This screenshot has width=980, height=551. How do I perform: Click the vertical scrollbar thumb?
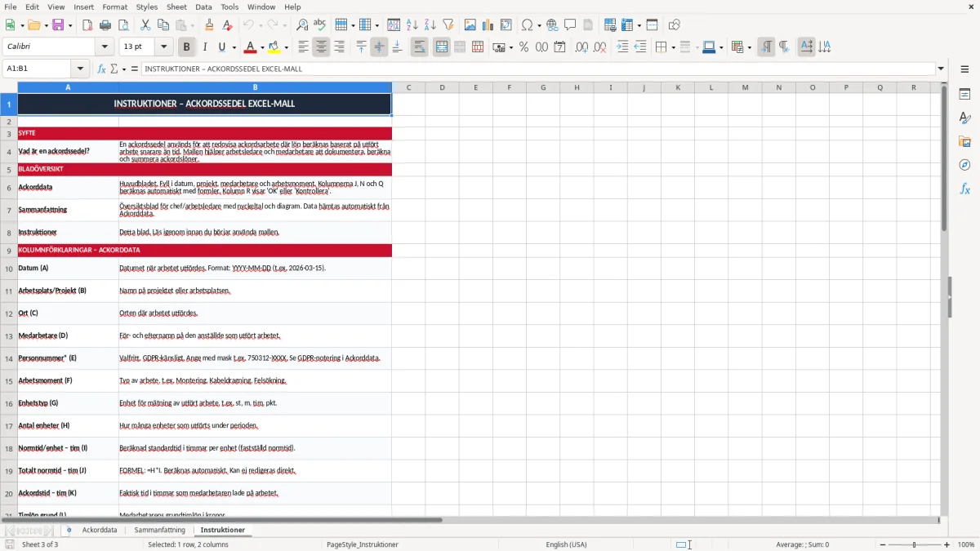click(944, 159)
